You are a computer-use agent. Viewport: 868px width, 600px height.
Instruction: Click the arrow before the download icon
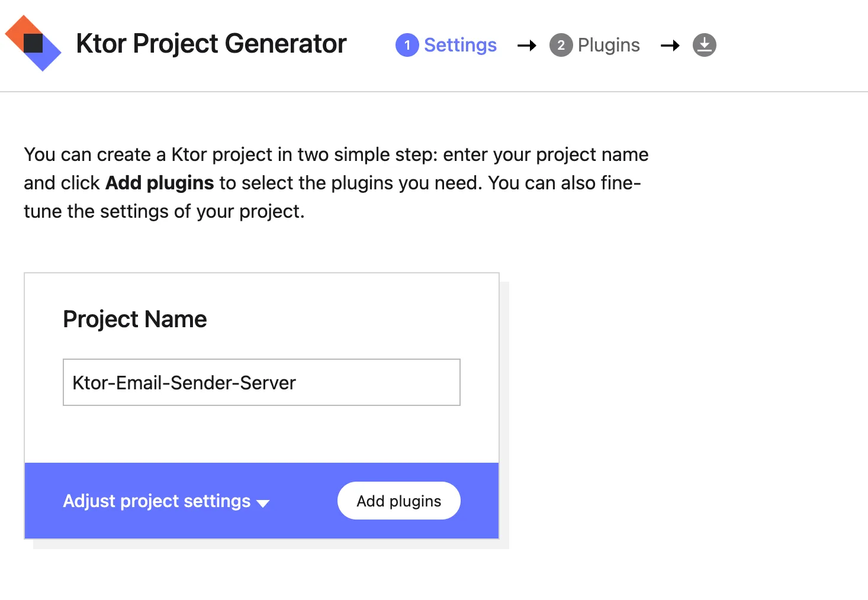click(670, 46)
